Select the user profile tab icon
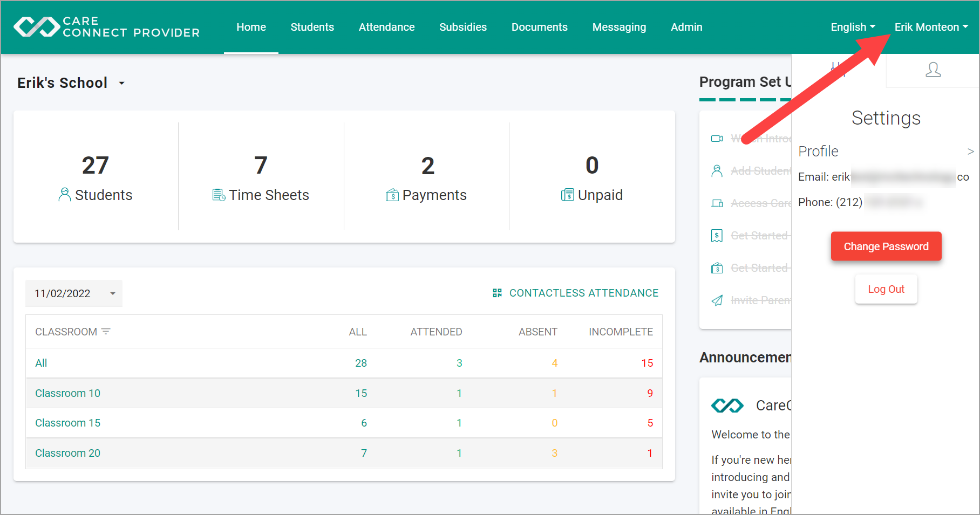This screenshot has height=515, width=980. pyautogui.click(x=933, y=70)
